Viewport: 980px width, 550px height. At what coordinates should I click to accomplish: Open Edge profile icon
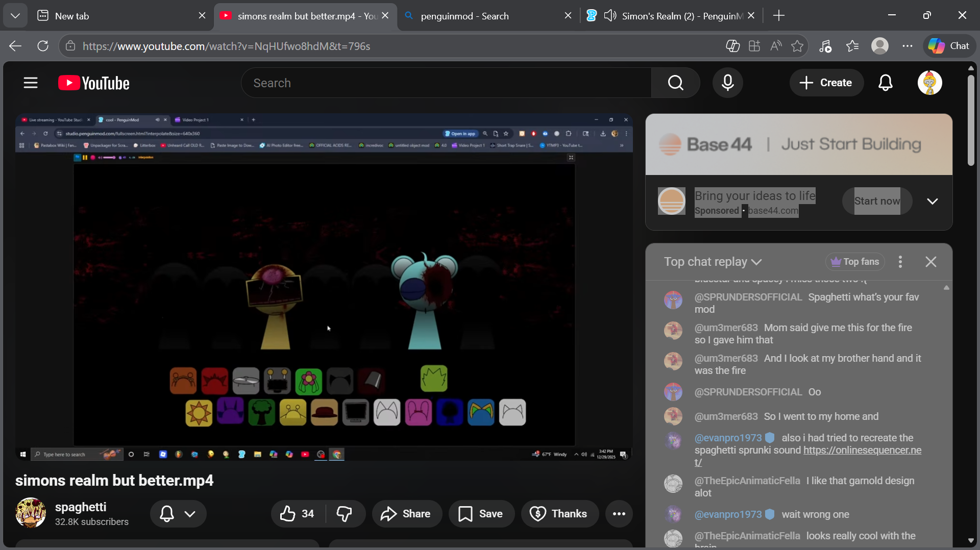point(880,46)
